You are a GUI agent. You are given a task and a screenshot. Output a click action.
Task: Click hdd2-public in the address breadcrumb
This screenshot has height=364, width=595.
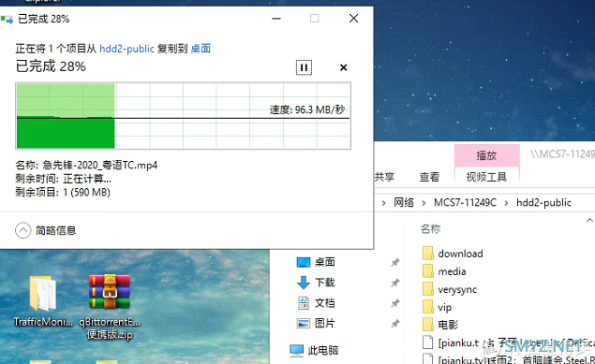click(543, 203)
